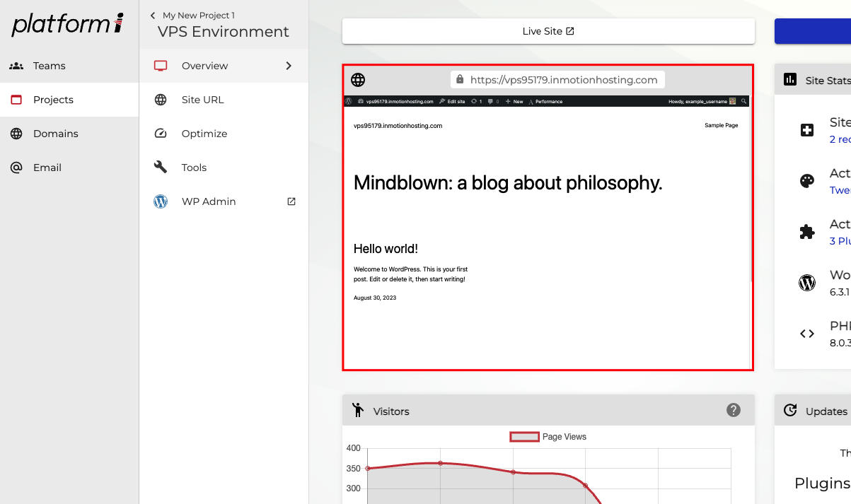Select the Teams sidebar icon

[15, 66]
